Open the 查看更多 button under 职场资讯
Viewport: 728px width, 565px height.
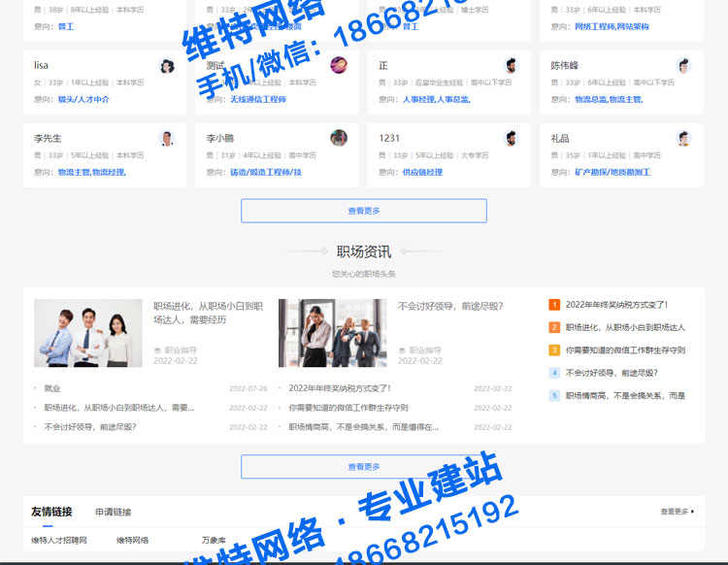pos(364,467)
